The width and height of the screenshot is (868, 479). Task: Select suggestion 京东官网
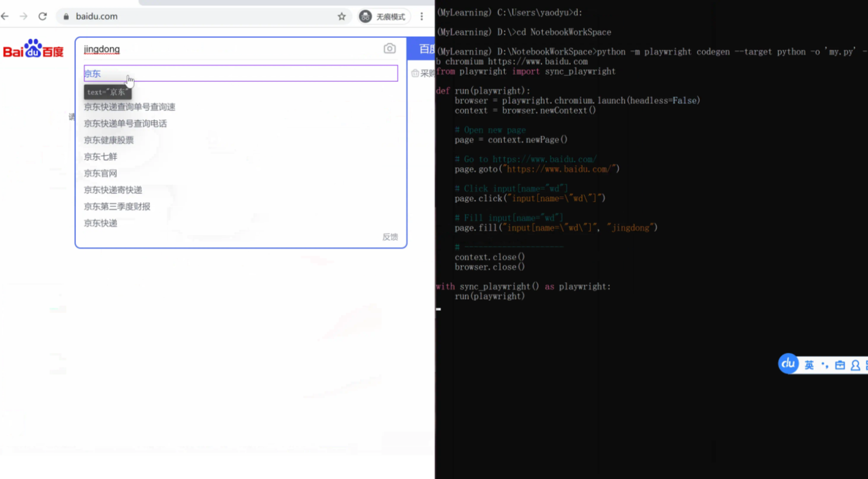(x=100, y=173)
